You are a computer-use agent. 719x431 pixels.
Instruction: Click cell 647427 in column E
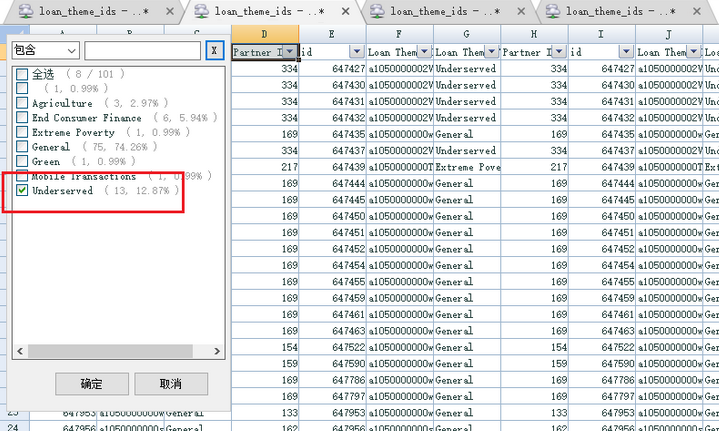click(332, 69)
